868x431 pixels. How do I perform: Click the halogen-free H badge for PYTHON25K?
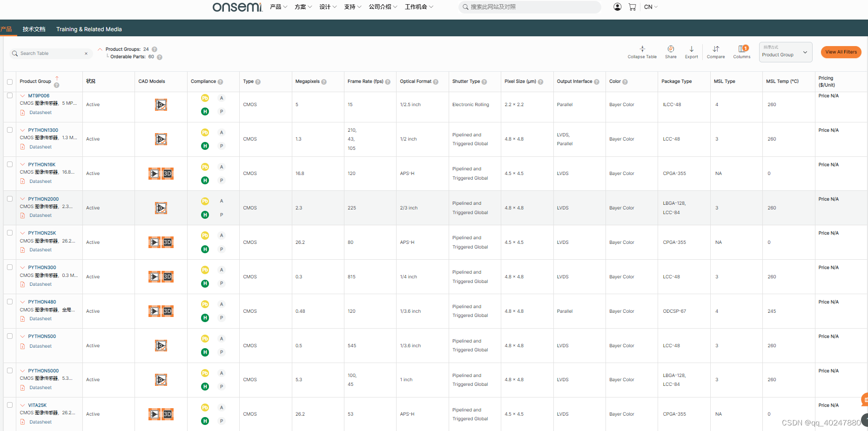[x=205, y=249]
